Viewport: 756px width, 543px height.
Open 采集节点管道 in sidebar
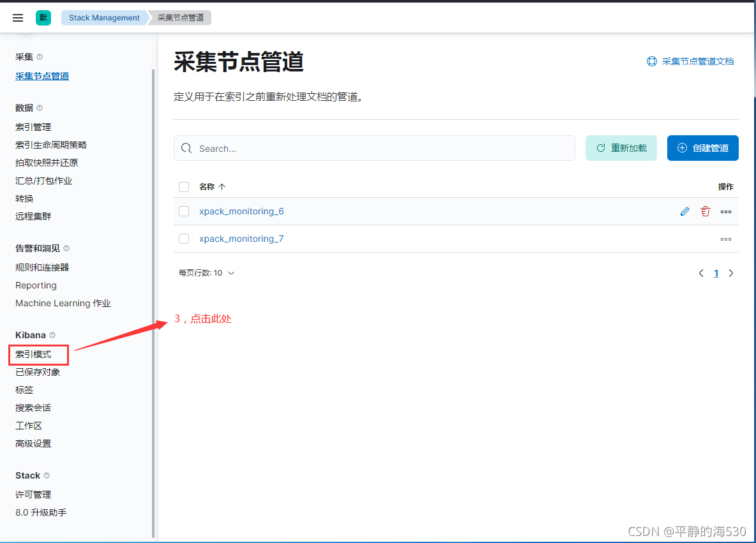[42, 76]
